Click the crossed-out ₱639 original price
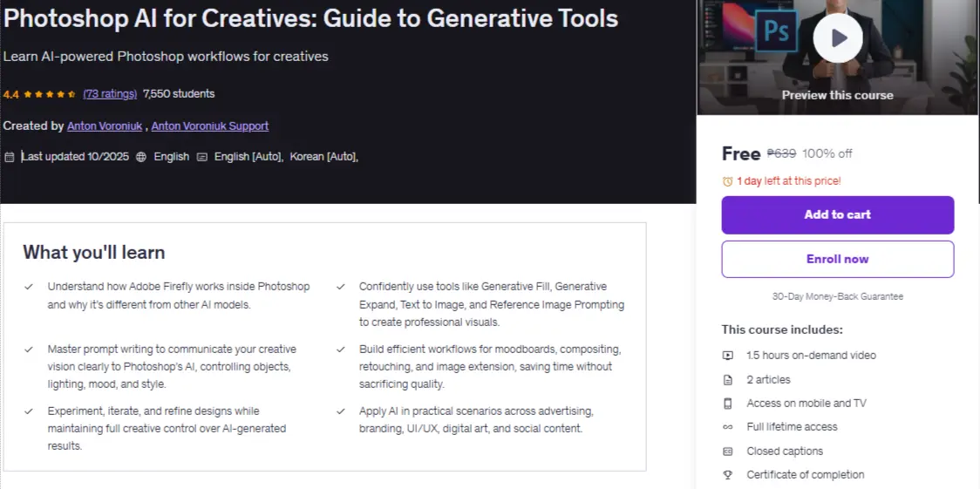 point(781,153)
